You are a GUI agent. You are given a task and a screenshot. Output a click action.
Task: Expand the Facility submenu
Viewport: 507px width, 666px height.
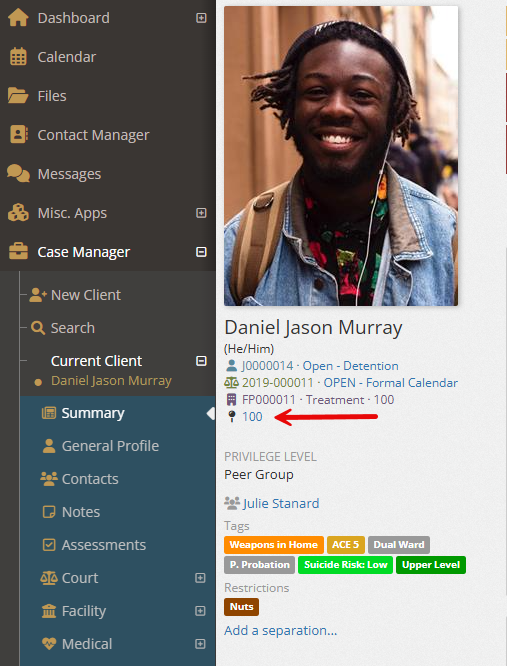[200, 611]
